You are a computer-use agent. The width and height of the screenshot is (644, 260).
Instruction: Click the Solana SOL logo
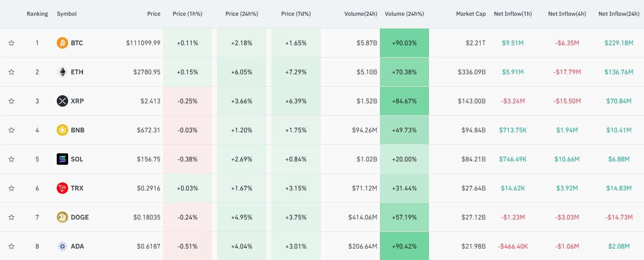tap(62, 159)
